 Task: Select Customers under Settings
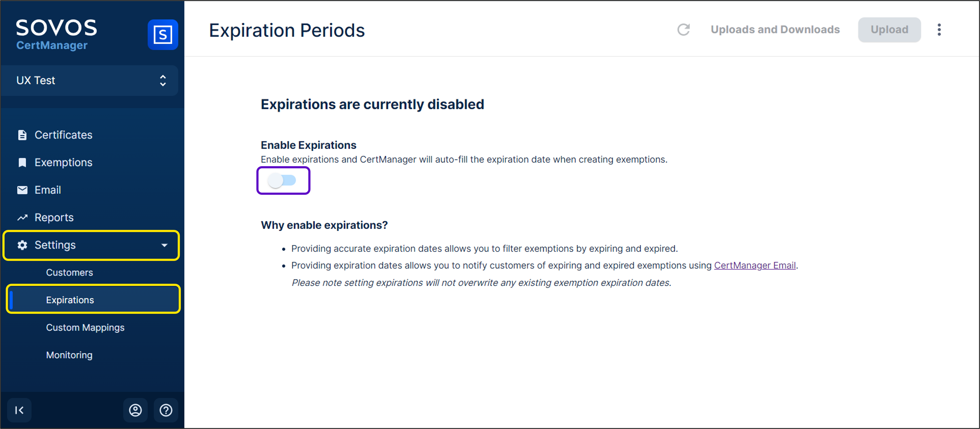tap(69, 272)
